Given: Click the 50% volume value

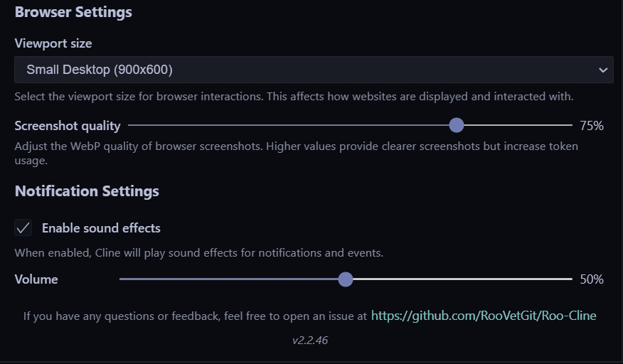Looking at the screenshot, I should (592, 279).
